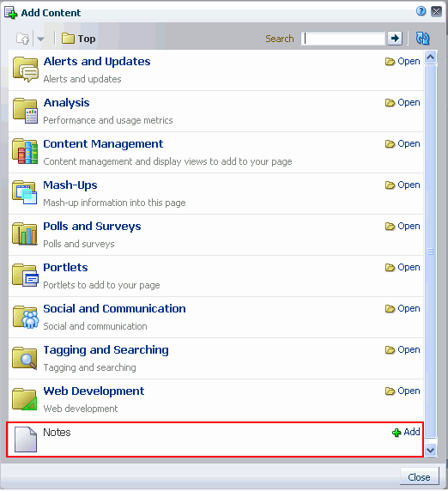Click Open for Polls and Surveys
The width and height of the screenshot is (448, 491).
click(403, 226)
